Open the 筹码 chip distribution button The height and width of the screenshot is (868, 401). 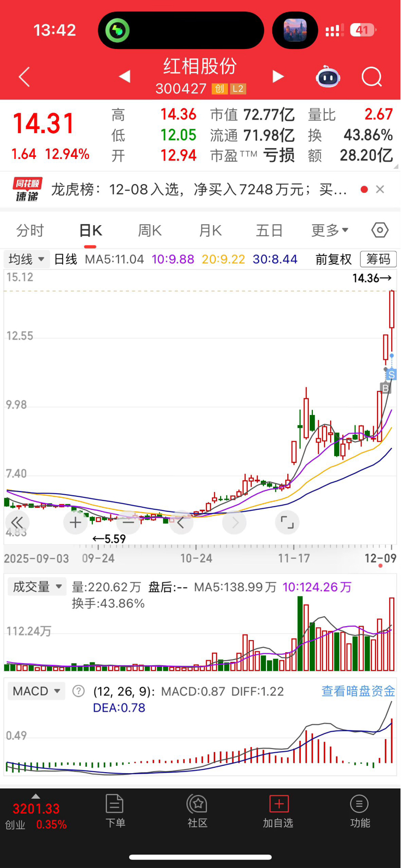click(379, 259)
